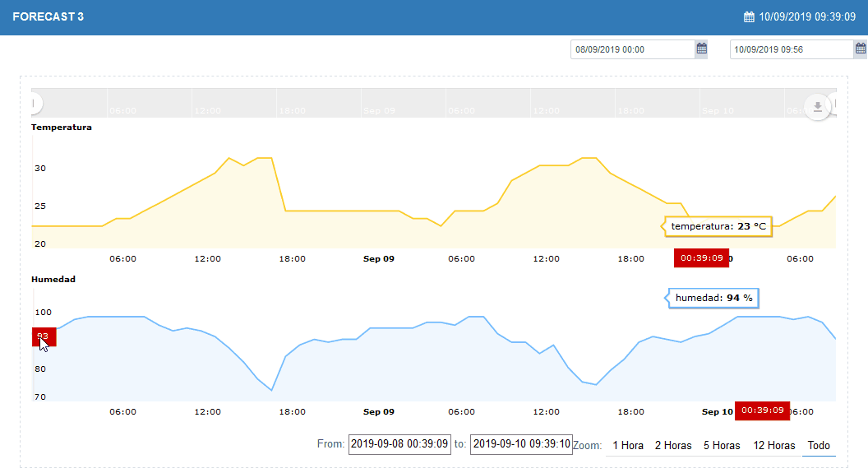
Task: Open calendar picker for the 08/09/2019 start date
Action: pyautogui.click(x=701, y=49)
